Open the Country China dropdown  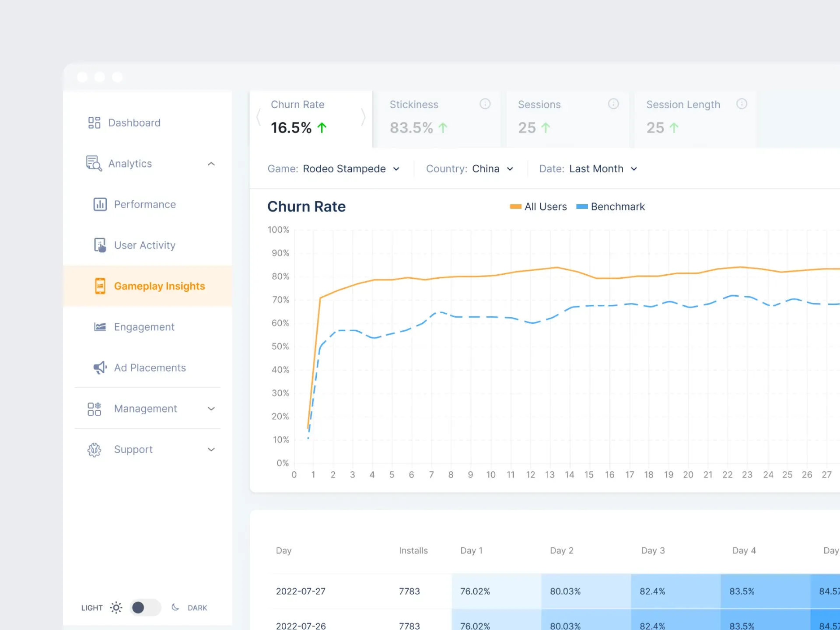pos(470,169)
